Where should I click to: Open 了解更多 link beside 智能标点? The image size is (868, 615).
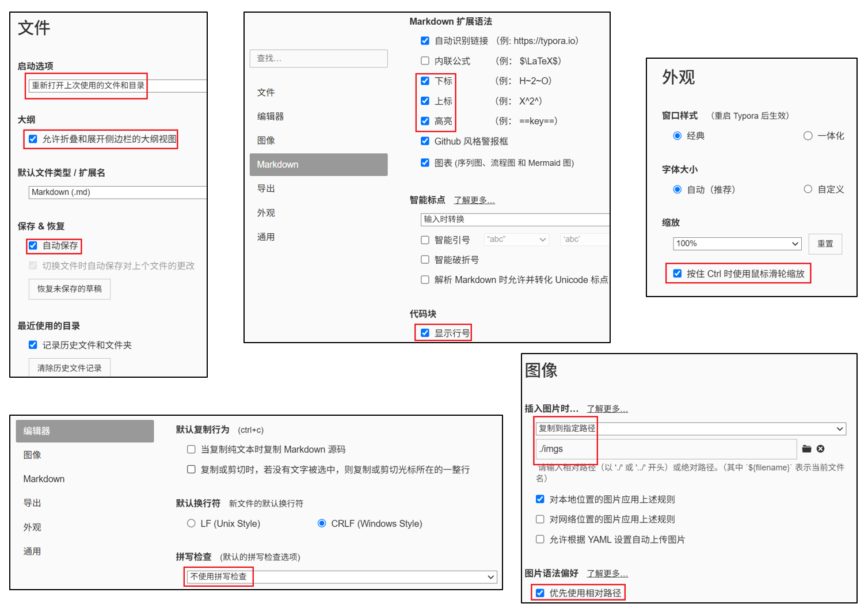point(474,200)
